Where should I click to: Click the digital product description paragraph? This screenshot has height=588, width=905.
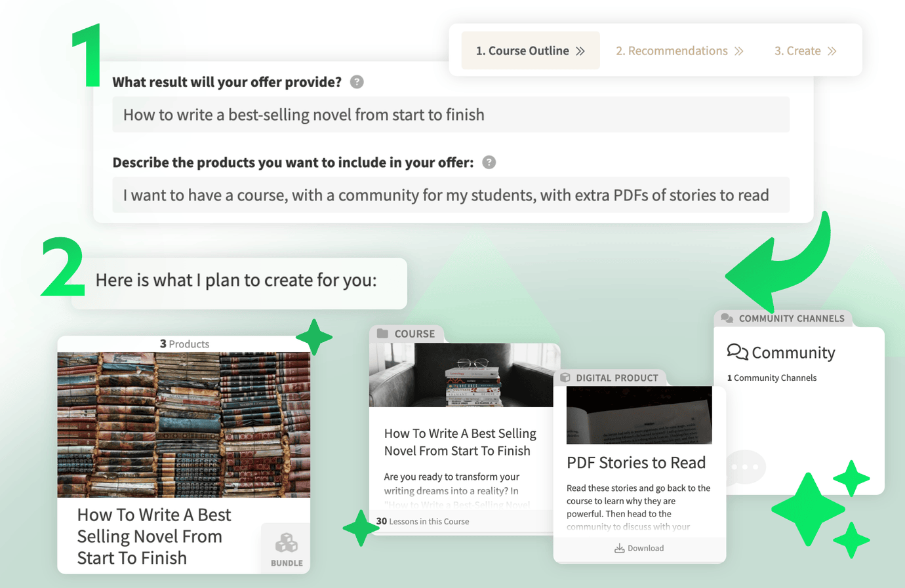pos(638,507)
